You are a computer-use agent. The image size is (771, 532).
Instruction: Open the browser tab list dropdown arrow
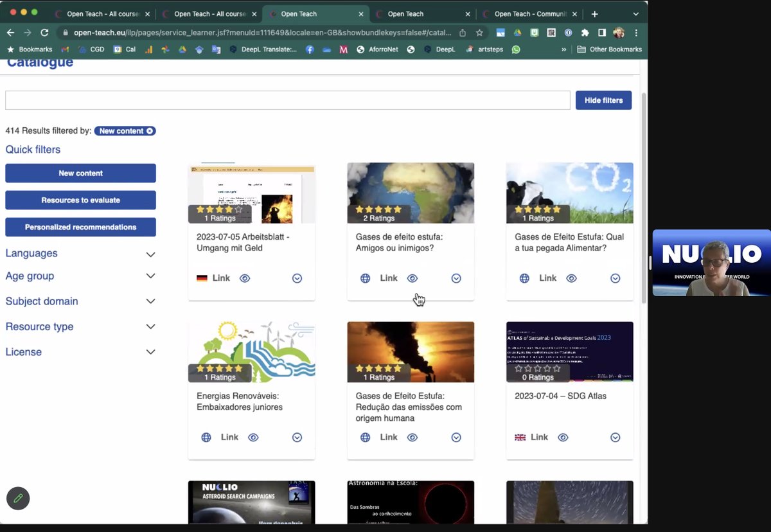pos(636,13)
